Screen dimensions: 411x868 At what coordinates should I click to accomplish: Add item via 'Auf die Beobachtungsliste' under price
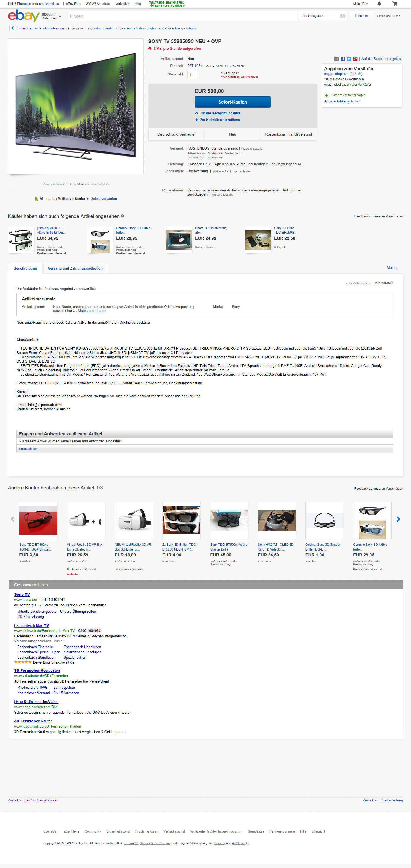pos(220,113)
